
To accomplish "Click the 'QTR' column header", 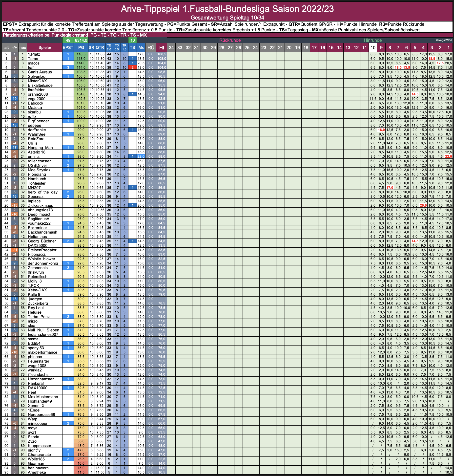I will (x=100, y=47).
